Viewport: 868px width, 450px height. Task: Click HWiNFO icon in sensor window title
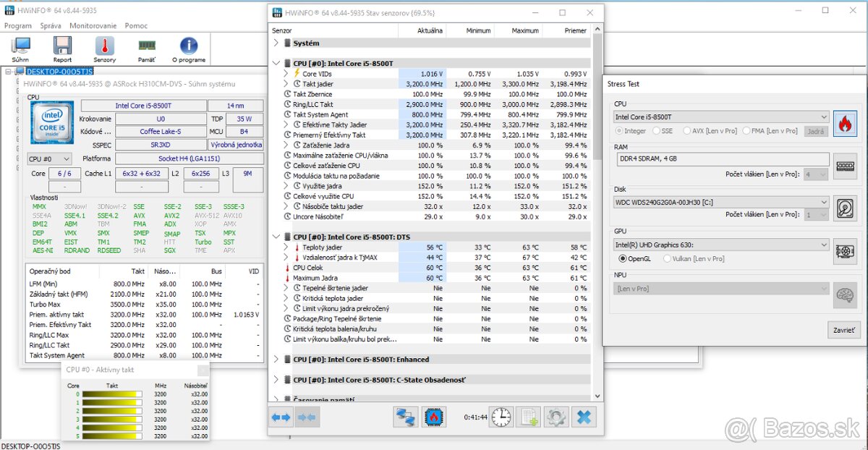point(278,12)
